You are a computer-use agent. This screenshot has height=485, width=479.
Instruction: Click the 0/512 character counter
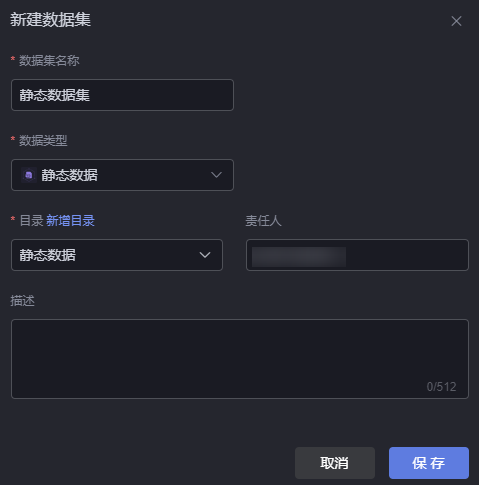coord(441,387)
